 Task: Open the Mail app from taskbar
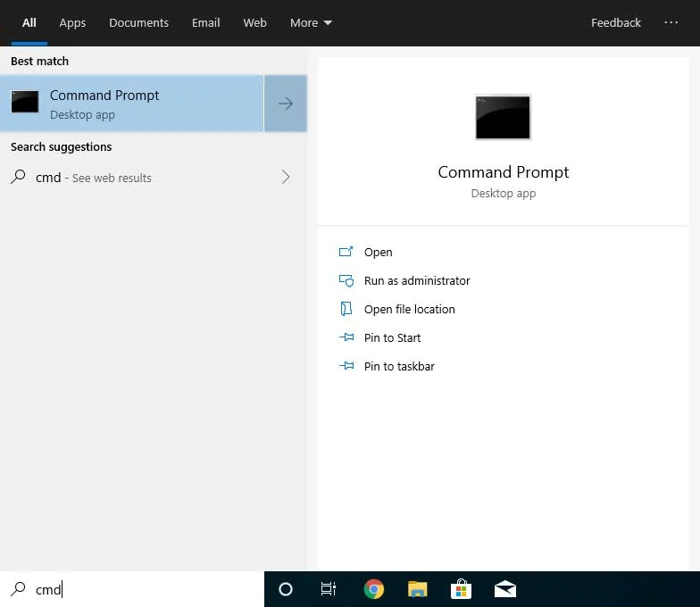click(x=504, y=589)
